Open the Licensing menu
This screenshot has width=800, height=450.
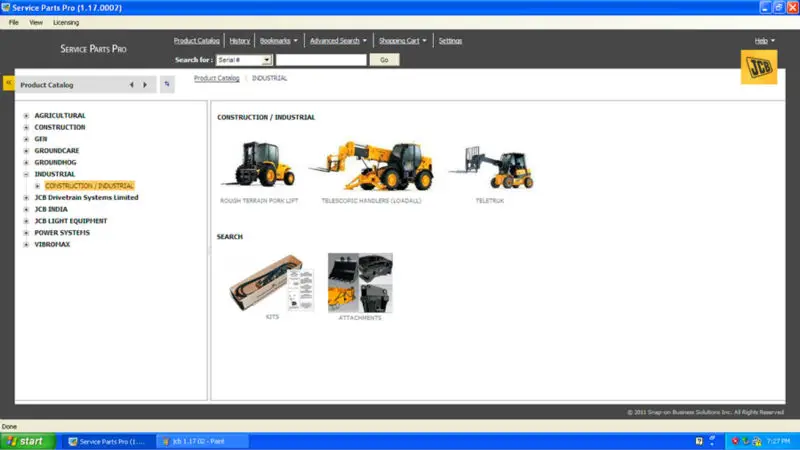(x=66, y=22)
